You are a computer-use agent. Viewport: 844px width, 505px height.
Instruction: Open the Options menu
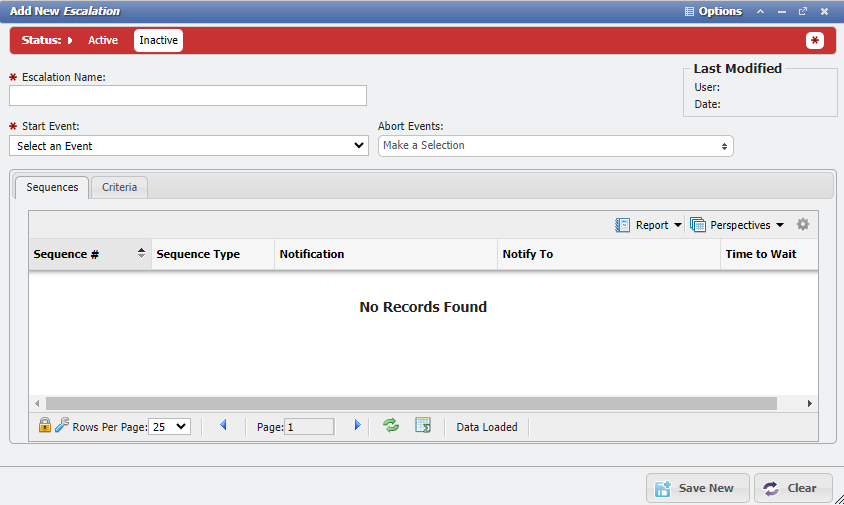pyautogui.click(x=713, y=12)
